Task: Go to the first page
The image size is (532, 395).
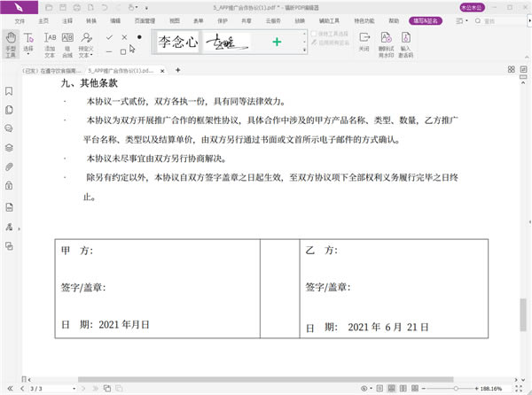Action: (x=10, y=389)
